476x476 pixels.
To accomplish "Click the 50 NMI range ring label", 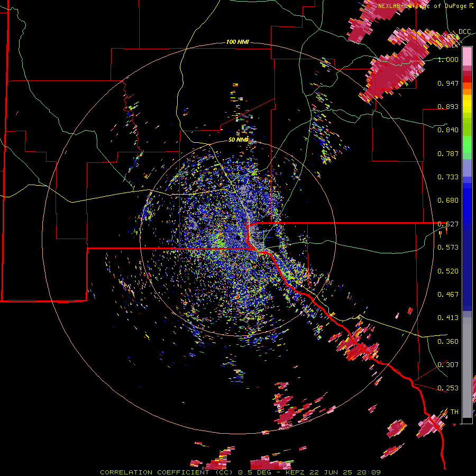I will click(239, 140).
